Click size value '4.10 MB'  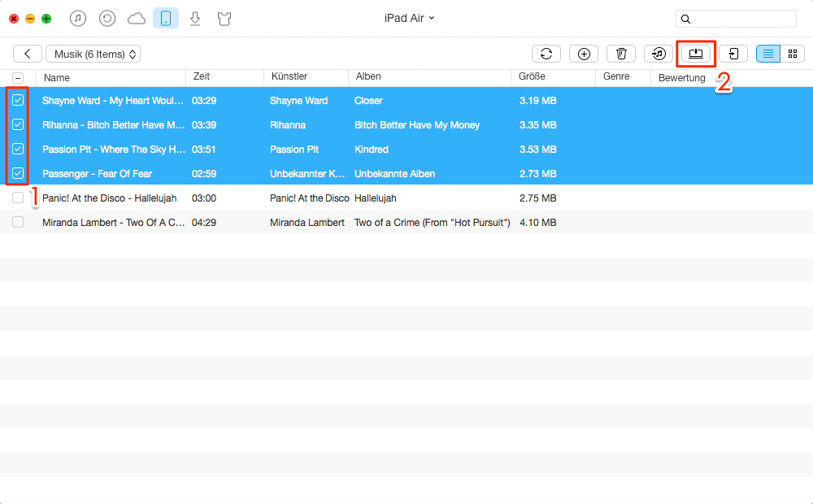[x=537, y=223]
